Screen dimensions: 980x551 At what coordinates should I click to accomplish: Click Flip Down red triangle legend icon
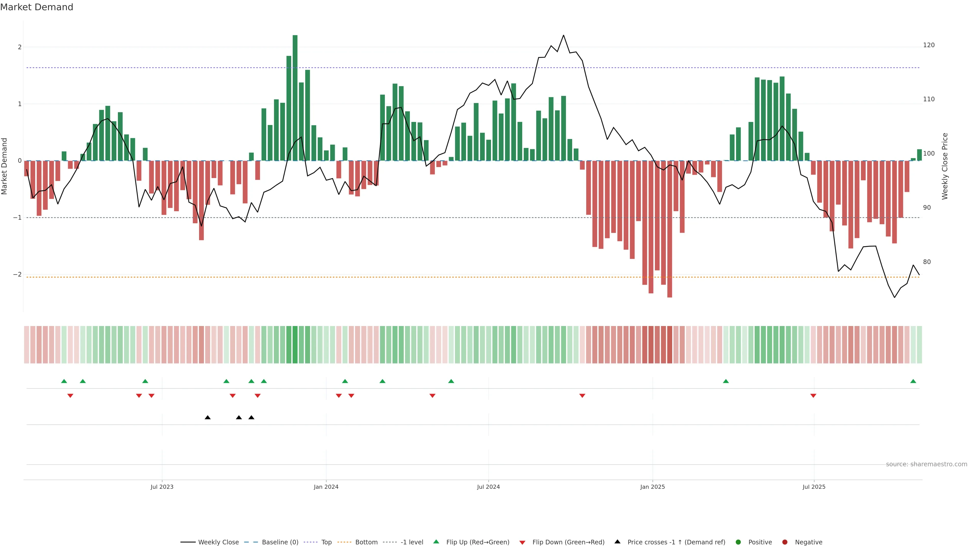tap(522, 543)
